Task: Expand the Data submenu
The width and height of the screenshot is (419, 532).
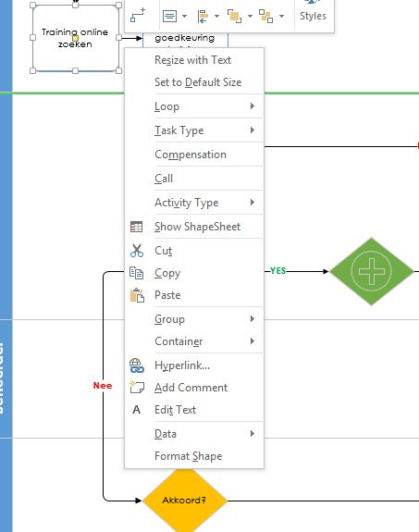Action: [x=194, y=434]
